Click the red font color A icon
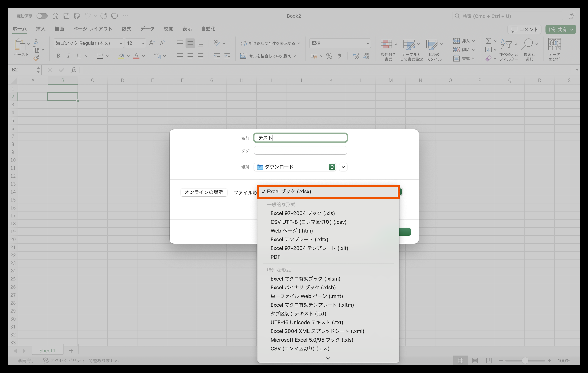588x373 pixels. coord(136,56)
